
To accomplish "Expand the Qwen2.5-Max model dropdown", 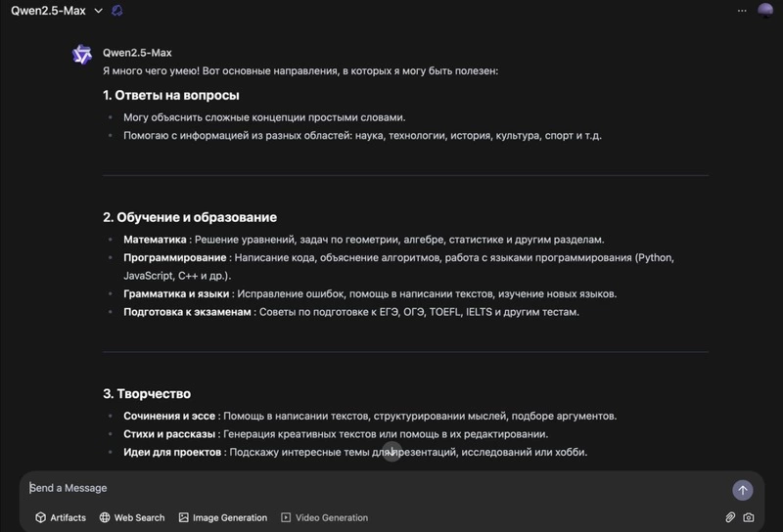I will 98,11.
